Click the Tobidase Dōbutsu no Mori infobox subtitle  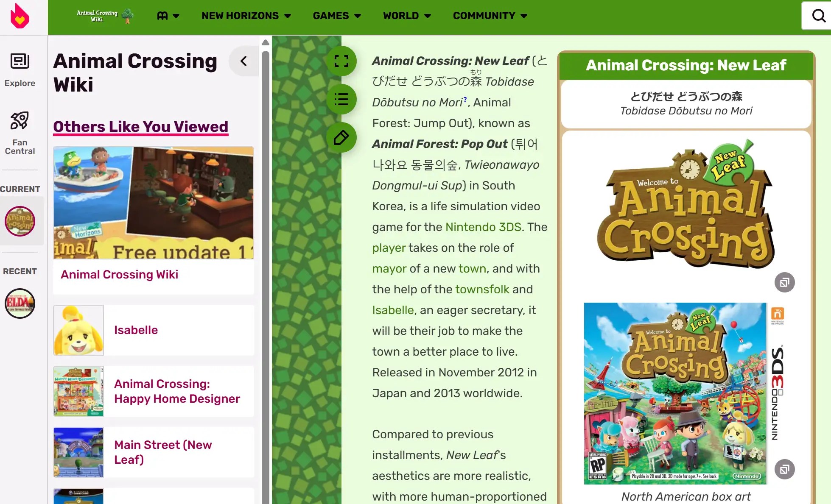pyautogui.click(x=686, y=111)
